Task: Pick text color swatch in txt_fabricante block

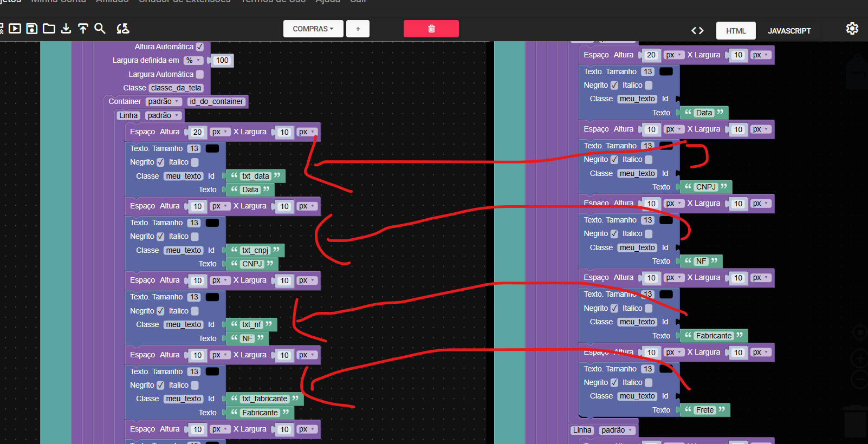Action: (x=212, y=371)
